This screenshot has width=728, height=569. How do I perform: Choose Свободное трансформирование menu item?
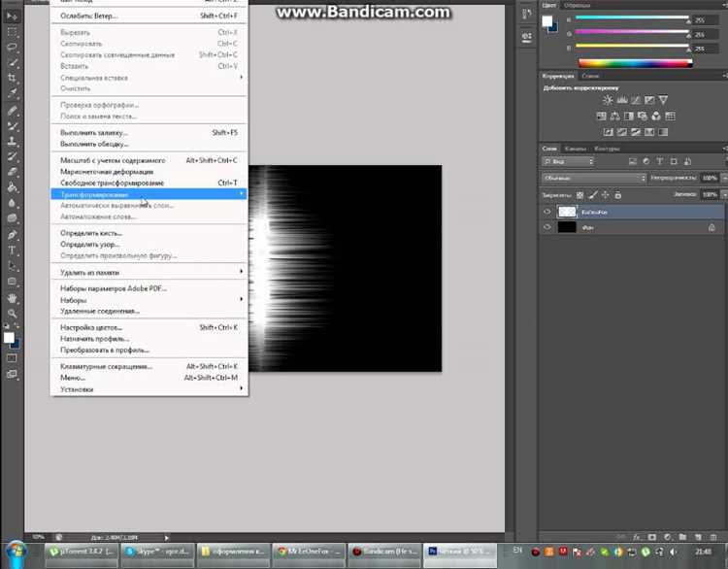[x=149, y=183]
